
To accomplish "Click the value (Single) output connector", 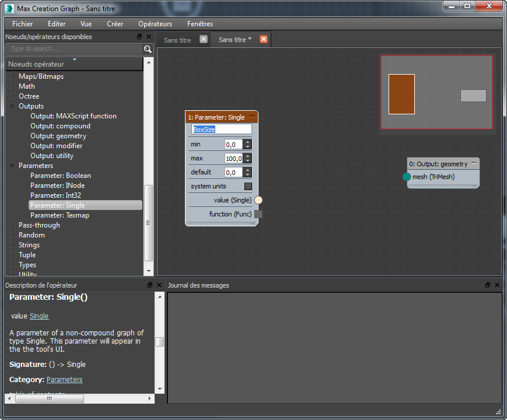I will tap(258, 200).
